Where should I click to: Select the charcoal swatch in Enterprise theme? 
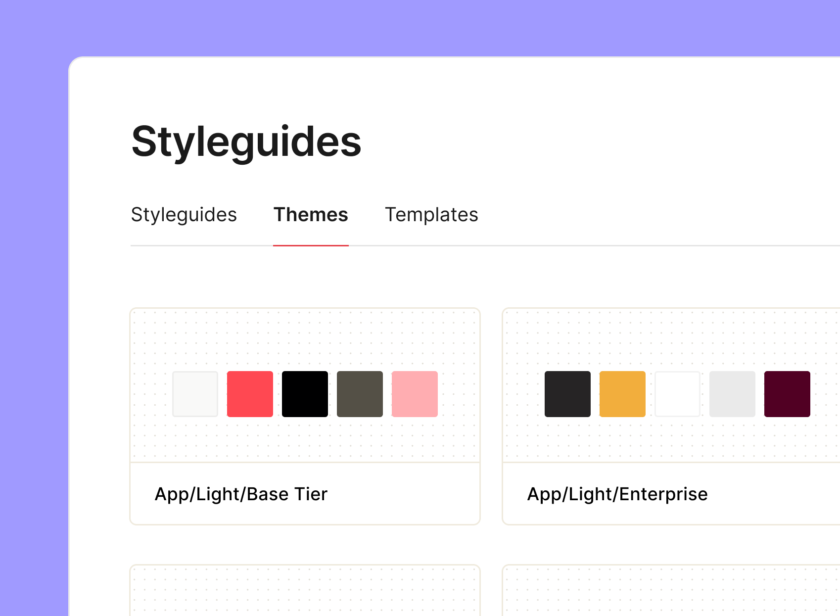pos(567,394)
